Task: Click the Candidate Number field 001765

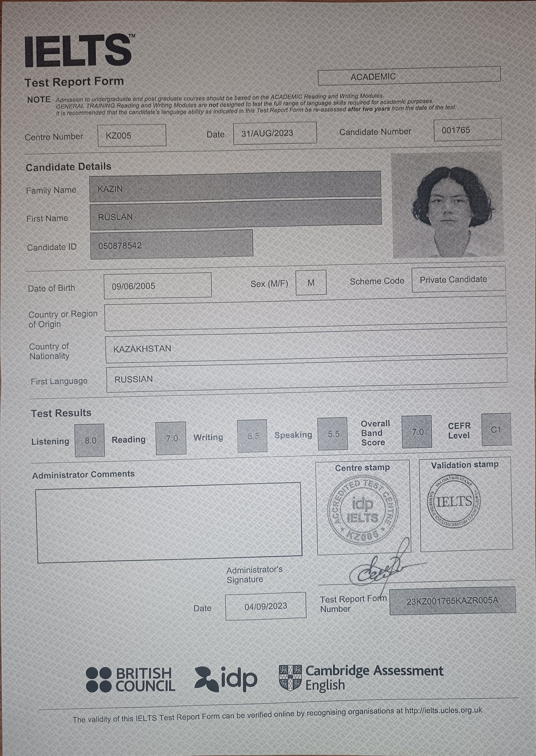Action: pyautogui.click(x=467, y=130)
